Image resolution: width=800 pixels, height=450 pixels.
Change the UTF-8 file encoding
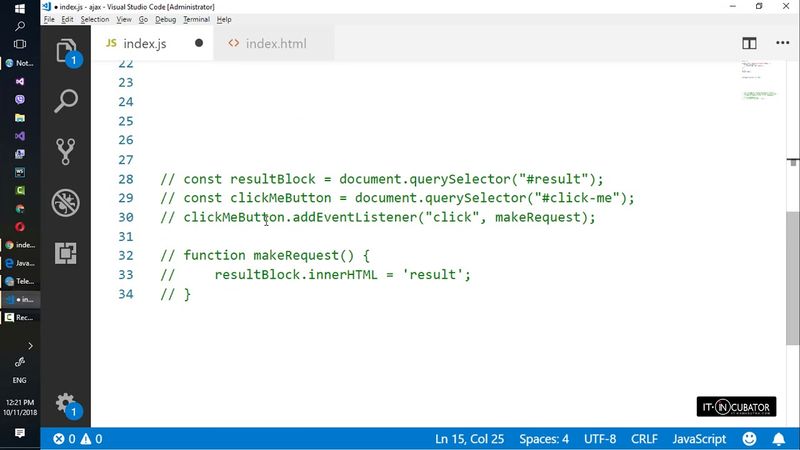click(600, 439)
